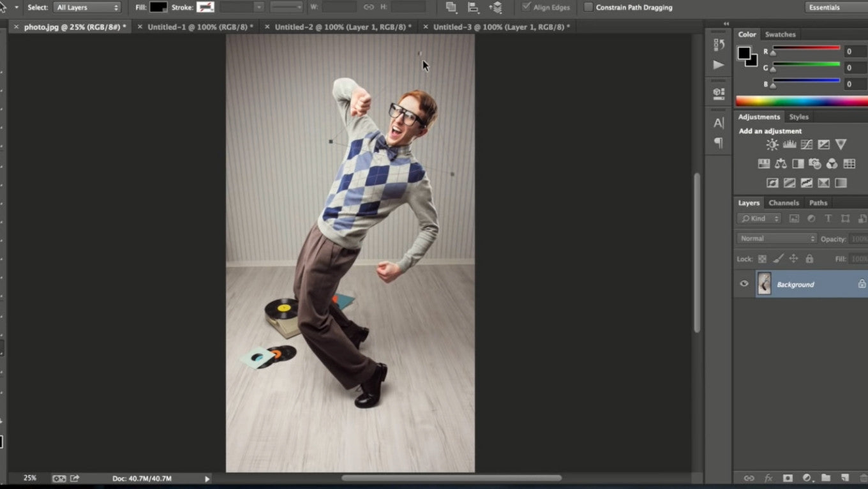The width and height of the screenshot is (868, 489).
Task: Filter layers by type layers
Action: point(828,218)
